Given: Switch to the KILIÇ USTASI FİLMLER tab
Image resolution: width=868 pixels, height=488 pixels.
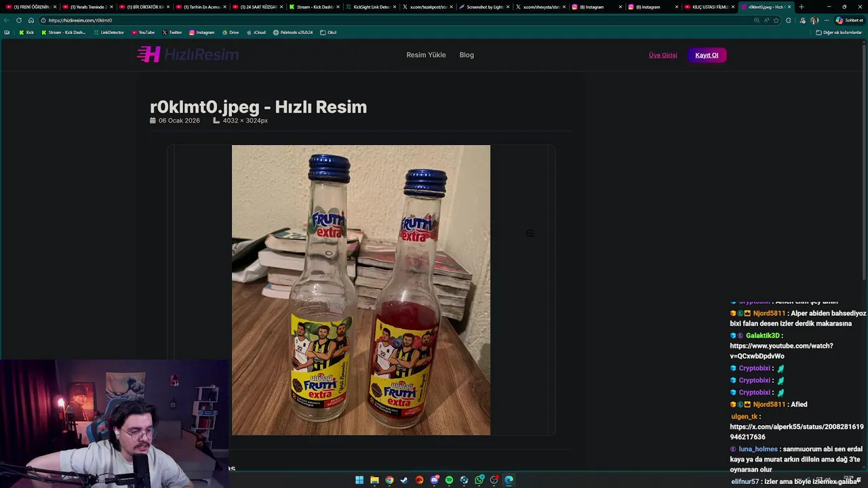Looking at the screenshot, I should pos(709,7).
